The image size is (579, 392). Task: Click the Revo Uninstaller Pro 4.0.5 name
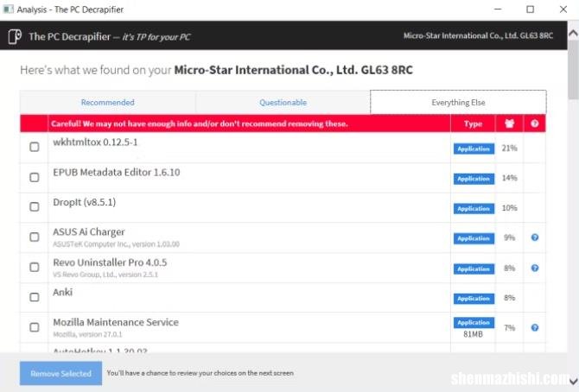[110, 262]
